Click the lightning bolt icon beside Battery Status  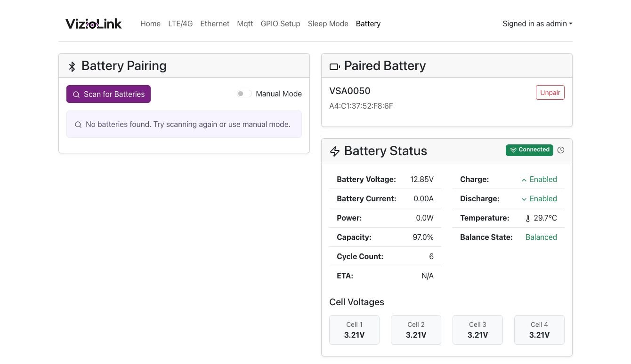coord(335,151)
